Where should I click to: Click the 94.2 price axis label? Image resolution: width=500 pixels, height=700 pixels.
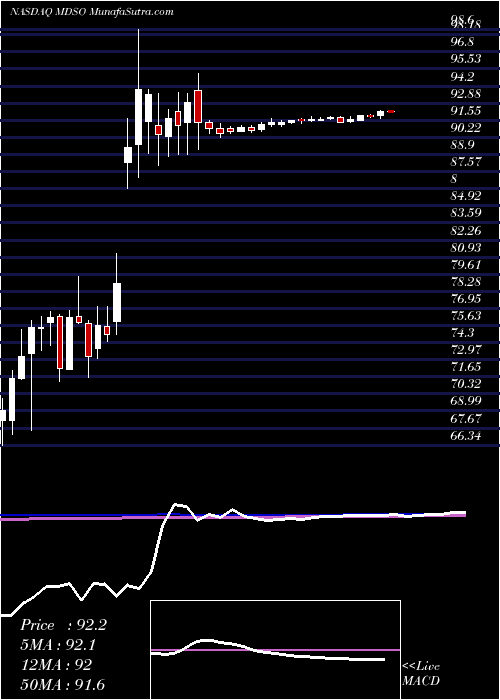[x=462, y=77]
